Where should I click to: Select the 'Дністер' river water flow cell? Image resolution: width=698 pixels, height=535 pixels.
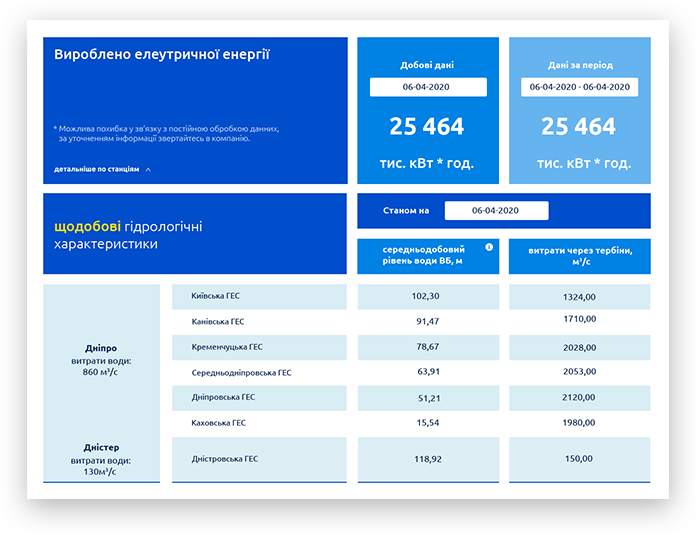(x=101, y=459)
